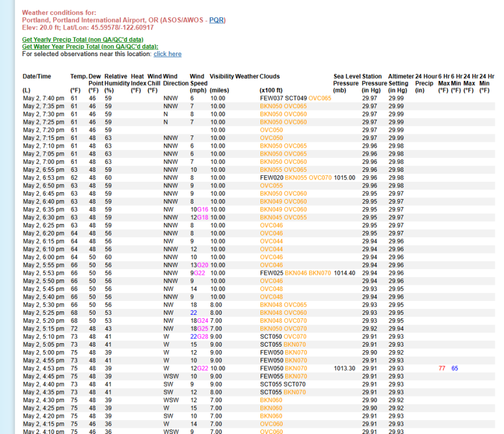Click Get Yearly Precip Total link
The height and width of the screenshot is (434, 504).
[x=83, y=39]
